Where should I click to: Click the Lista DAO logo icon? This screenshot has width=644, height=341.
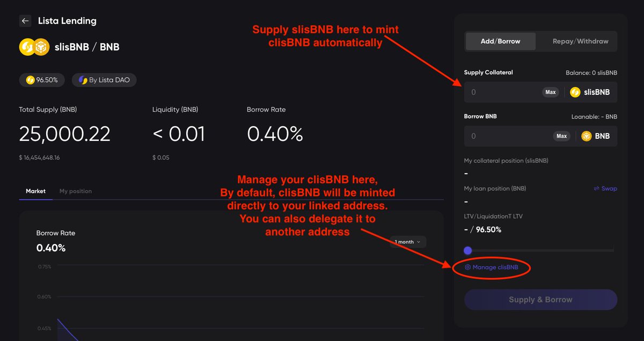pyautogui.click(x=83, y=80)
